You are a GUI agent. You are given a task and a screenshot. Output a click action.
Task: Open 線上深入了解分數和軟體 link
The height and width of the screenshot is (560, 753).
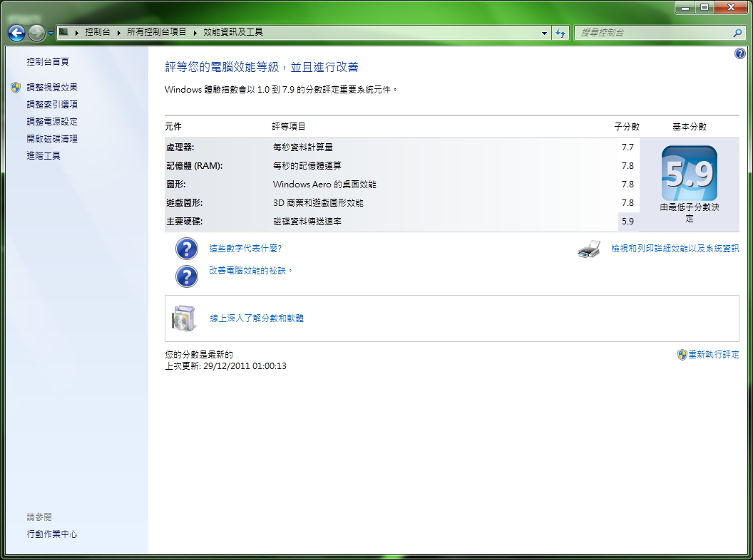[257, 318]
